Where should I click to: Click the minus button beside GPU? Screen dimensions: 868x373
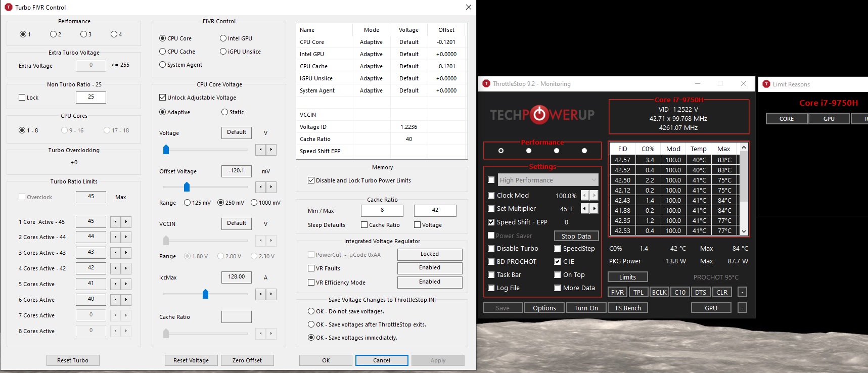point(742,308)
